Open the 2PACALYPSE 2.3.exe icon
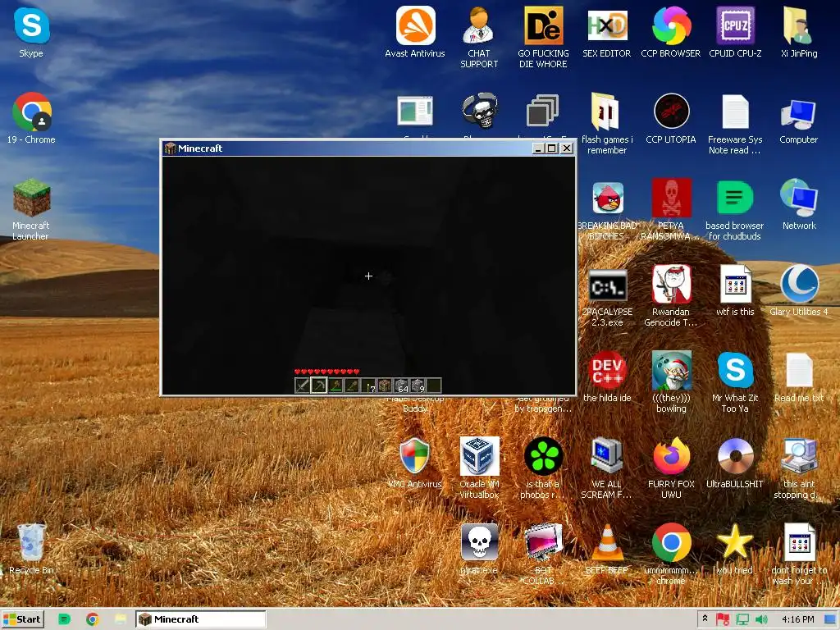The height and width of the screenshot is (630, 840). point(607,296)
